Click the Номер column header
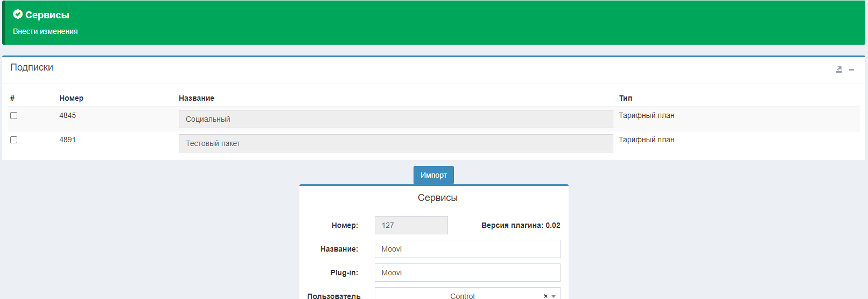The height and width of the screenshot is (299, 868). click(71, 98)
